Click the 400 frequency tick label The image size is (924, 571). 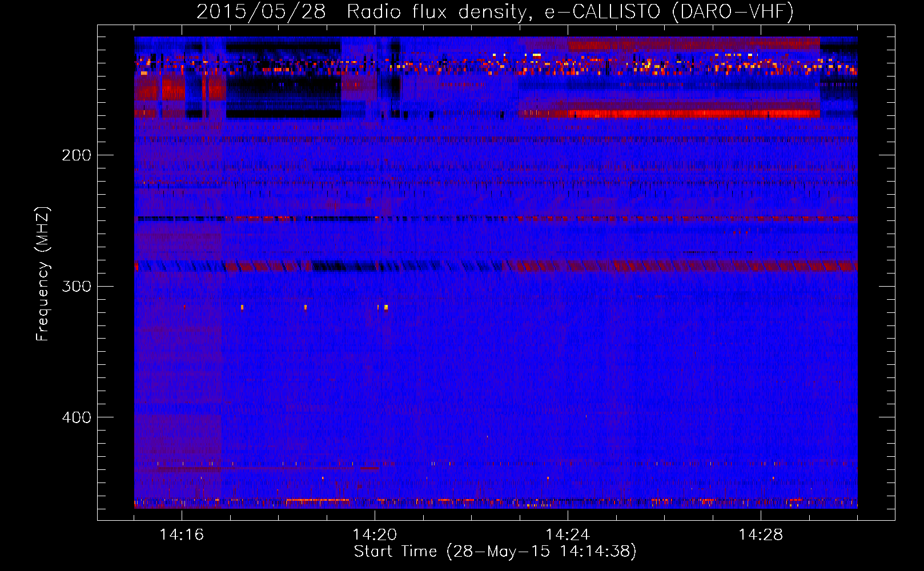point(77,417)
